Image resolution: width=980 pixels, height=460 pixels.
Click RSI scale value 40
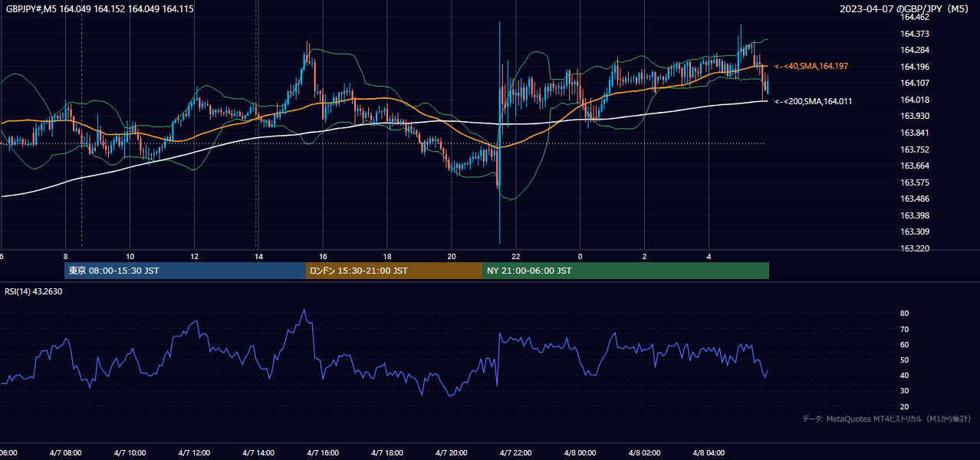pos(904,375)
